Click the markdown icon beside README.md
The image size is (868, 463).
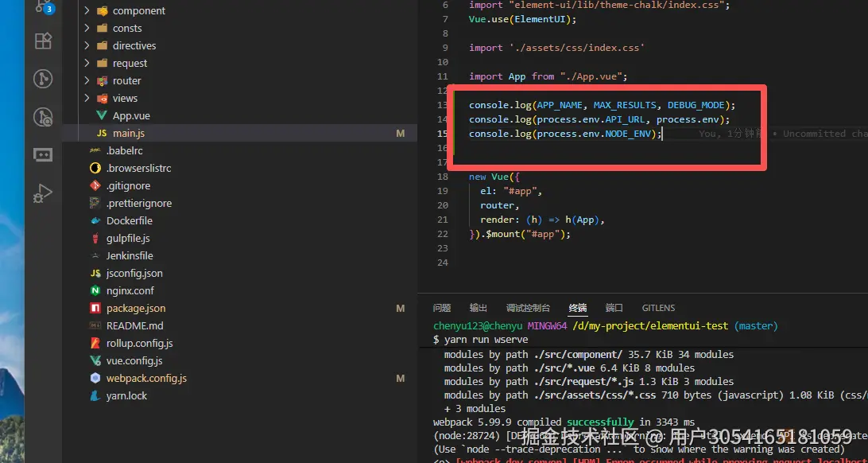click(x=95, y=325)
